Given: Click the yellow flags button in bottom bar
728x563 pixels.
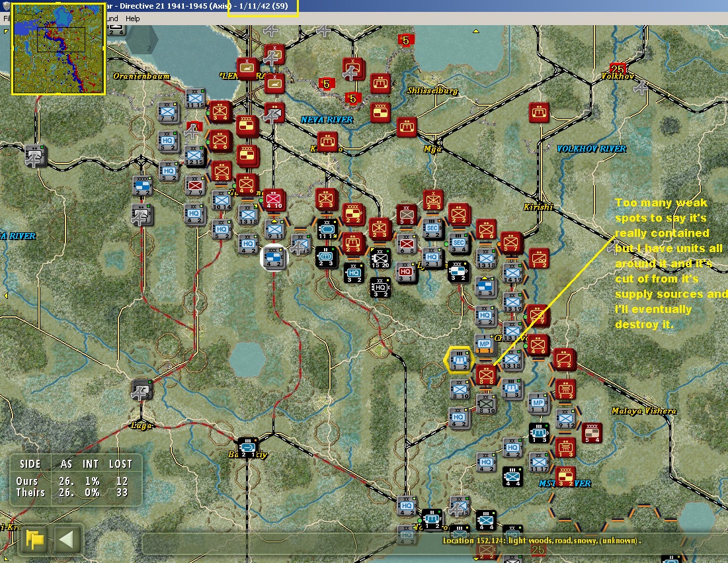Looking at the screenshot, I should pos(34,539).
